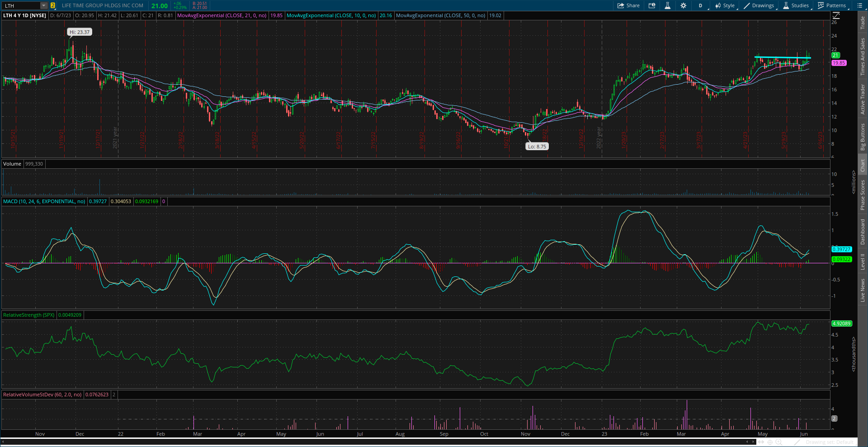Click the drawing tool line icon at bottom

797,442
